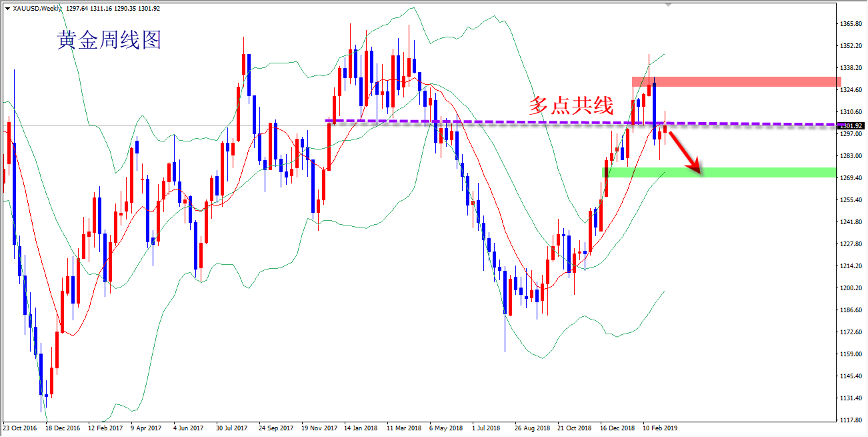868x437 pixels.
Task: Click the 1131.40 price axis label
Action: click(851, 398)
